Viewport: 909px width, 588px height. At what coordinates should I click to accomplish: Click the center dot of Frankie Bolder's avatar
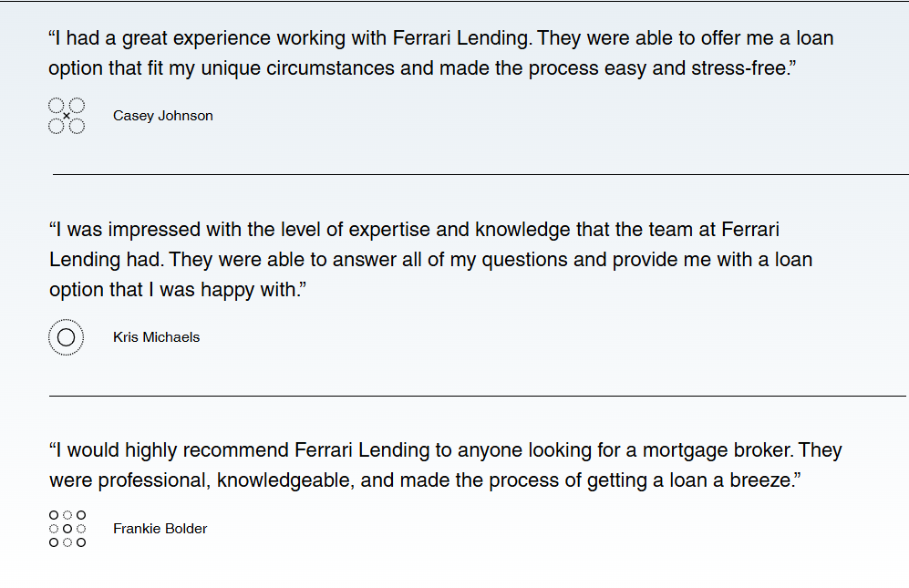67,529
